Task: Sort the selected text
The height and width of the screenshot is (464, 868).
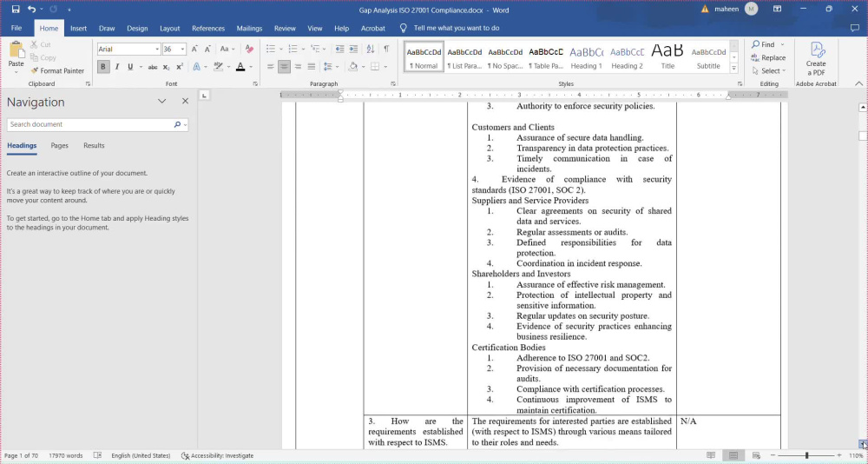Action: [371, 50]
